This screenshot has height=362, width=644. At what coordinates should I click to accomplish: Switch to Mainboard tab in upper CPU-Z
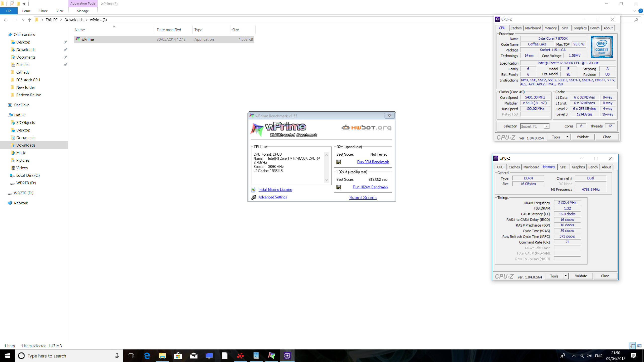click(x=533, y=28)
